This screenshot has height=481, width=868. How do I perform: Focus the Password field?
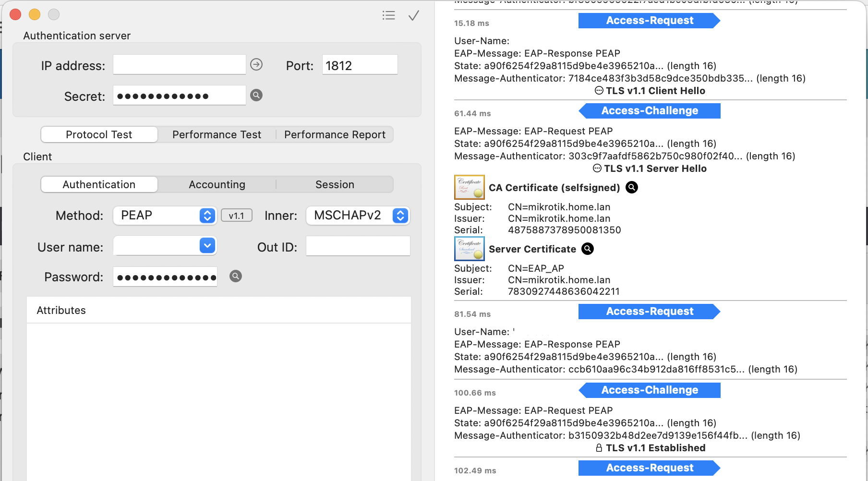click(165, 277)
